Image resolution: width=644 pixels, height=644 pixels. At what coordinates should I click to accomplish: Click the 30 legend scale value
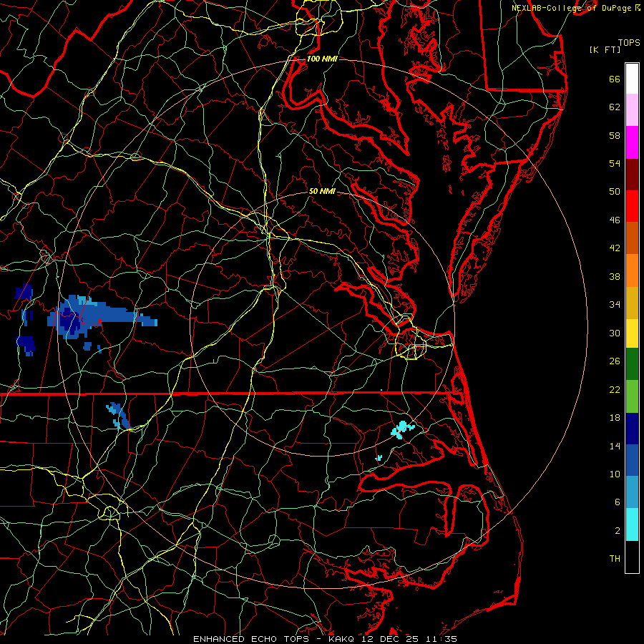coord(615,333)
